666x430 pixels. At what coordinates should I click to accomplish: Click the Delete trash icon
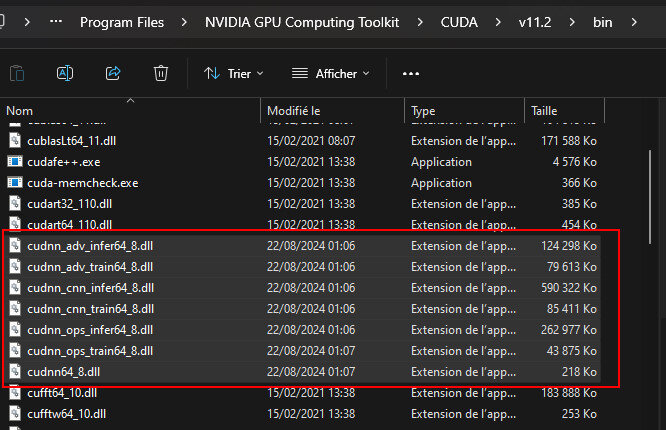point(160,73)
